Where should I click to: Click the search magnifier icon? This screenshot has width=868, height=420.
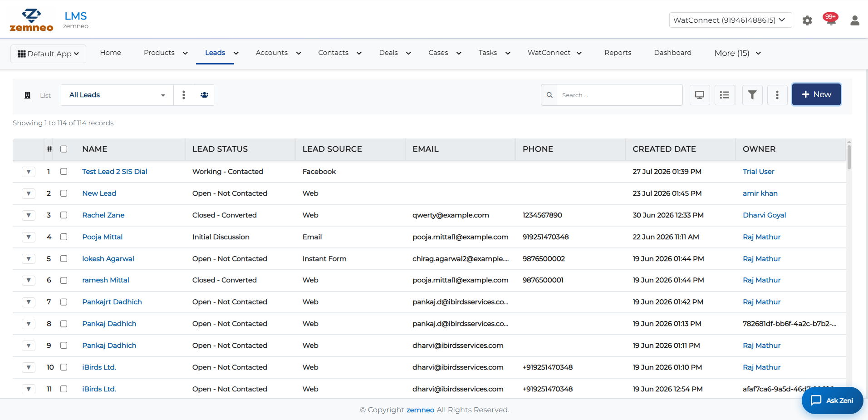[x=549, y=95]
